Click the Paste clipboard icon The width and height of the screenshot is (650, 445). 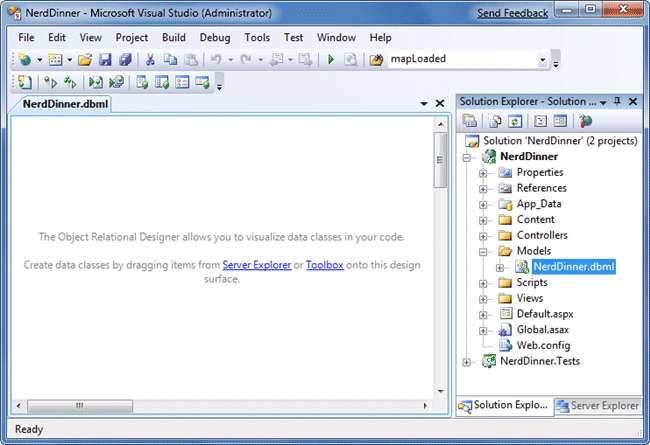191,60
